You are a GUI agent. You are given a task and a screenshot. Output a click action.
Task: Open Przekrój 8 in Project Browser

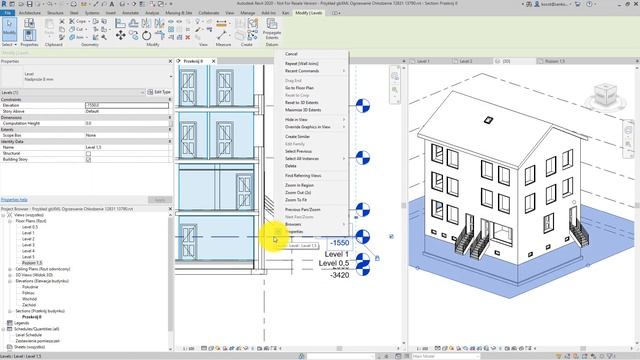click(x=32, y=317)
